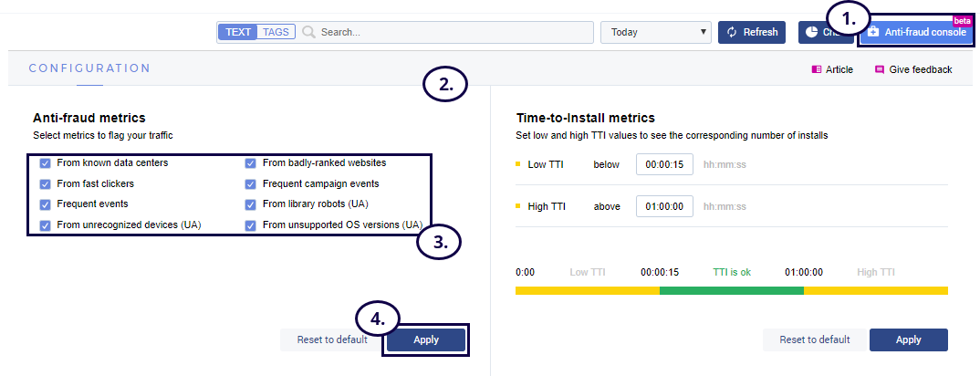The height and width of the screenshot is (376, 980).
Task: Disable From badly-ranked websites metric
Action: 250,163
